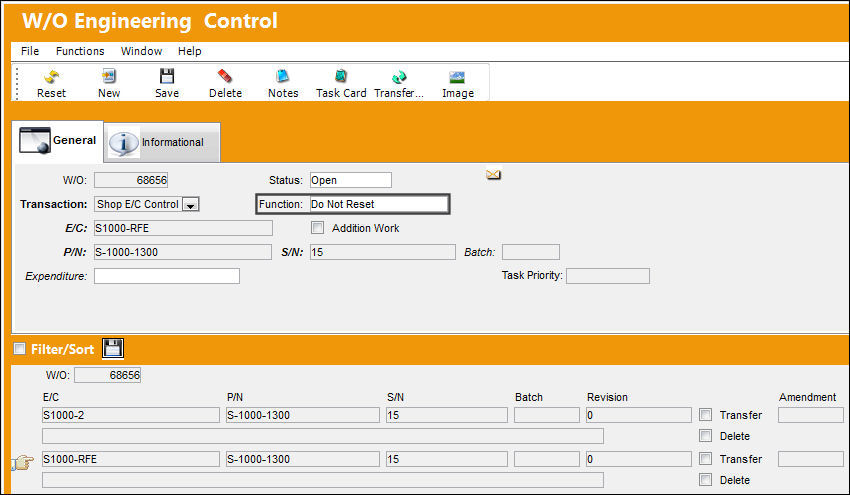Click the Status field showing Open

(351, 180)
